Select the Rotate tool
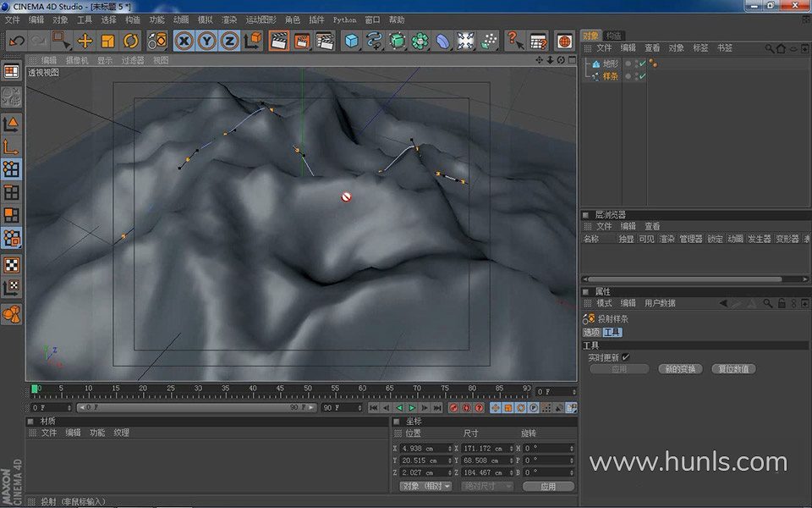Viewport: 812px width, 508px height. 130,40
